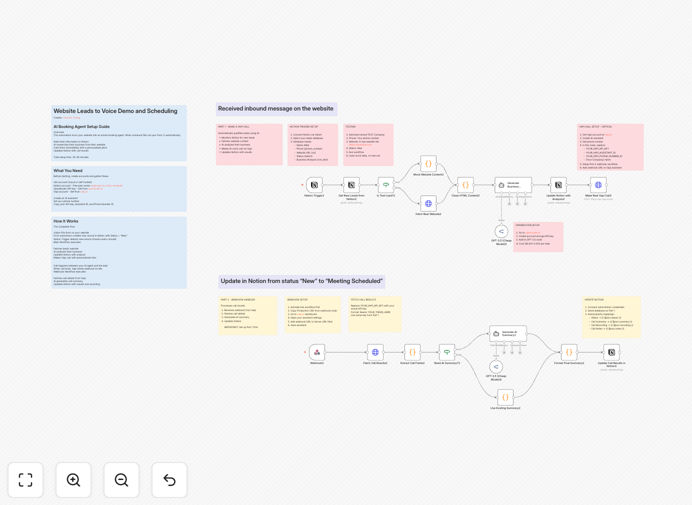Screen dimensions: 692x505
Task: Select the Update Notion with Analysis node
Action: coord(558,185)
